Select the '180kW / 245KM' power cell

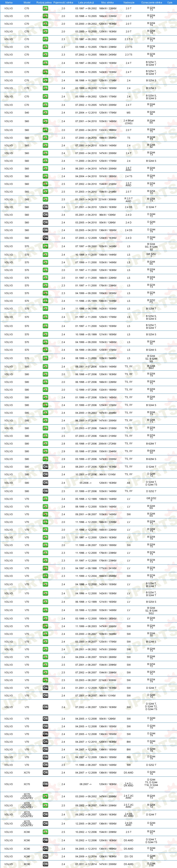(x=108, y=55)
